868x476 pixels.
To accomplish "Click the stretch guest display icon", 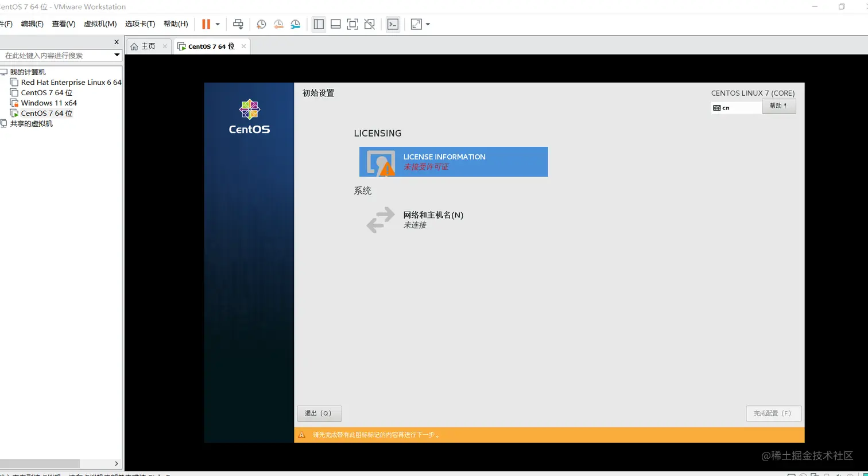I will 416,24.
